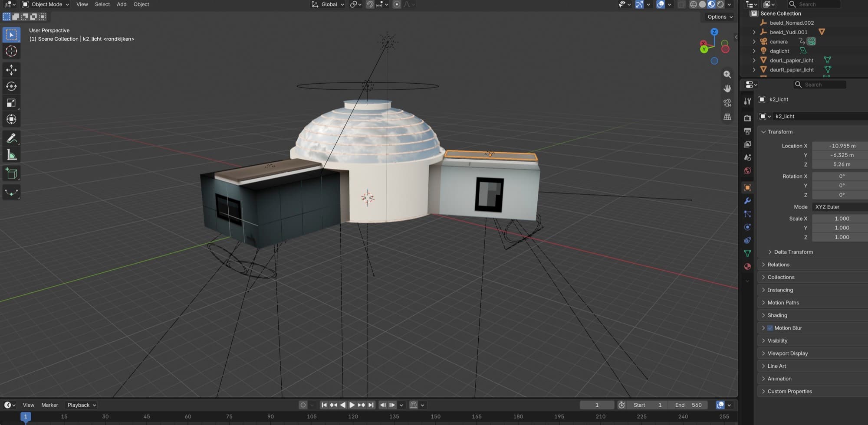868x425 pixels.
Task: Select the Add Cube tool
Action: (x=11, y=174)
